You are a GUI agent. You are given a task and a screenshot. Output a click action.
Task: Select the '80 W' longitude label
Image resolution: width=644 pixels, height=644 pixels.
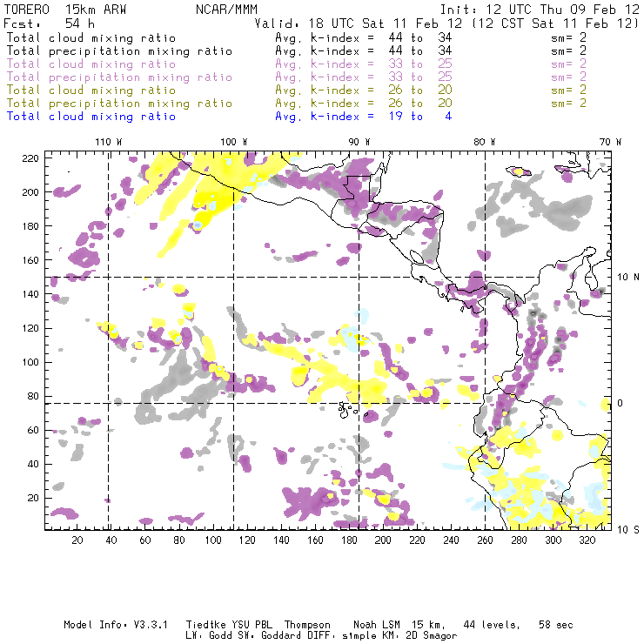[485, 142]
